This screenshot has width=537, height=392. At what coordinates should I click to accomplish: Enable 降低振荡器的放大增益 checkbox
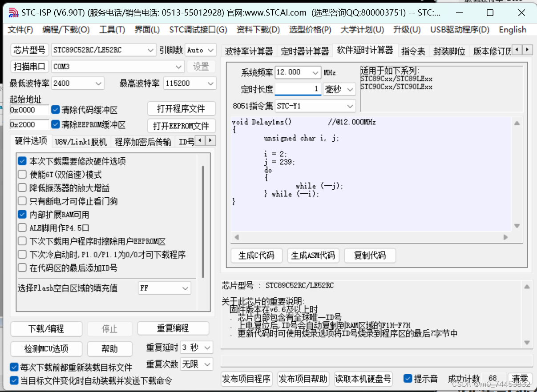[22, 188]
